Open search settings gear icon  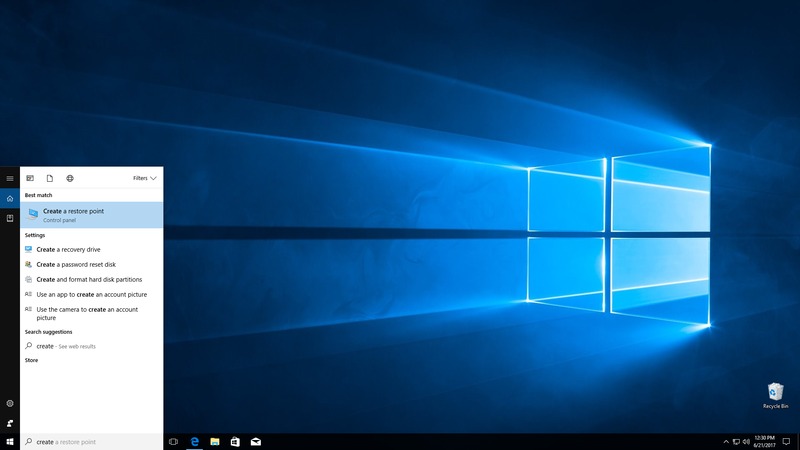[10, 403]
